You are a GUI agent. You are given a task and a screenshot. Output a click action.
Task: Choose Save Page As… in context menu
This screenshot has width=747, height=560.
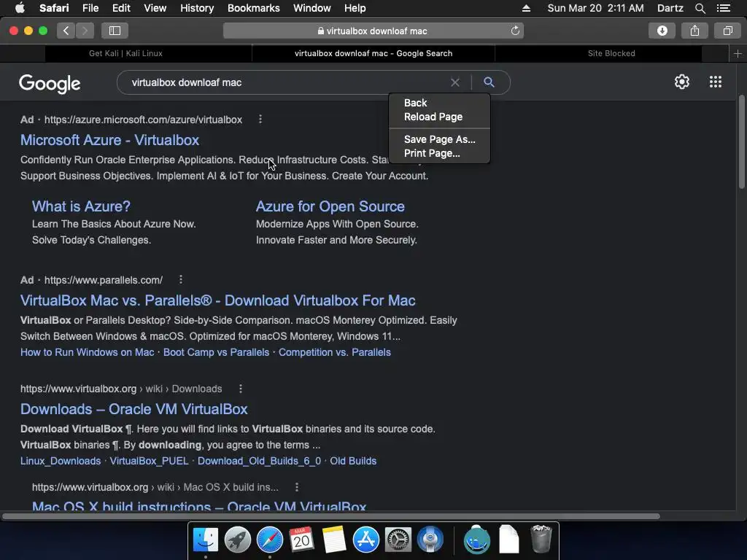click(x=439, y=139)
